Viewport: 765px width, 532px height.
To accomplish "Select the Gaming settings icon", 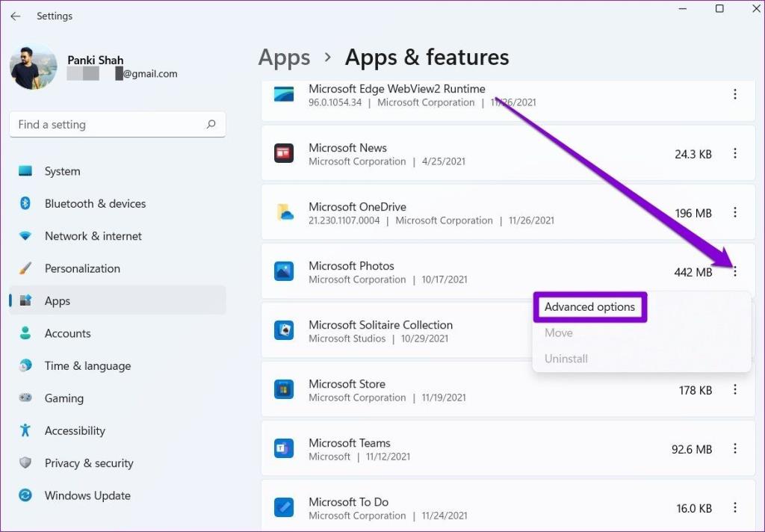I will [25, 398].
